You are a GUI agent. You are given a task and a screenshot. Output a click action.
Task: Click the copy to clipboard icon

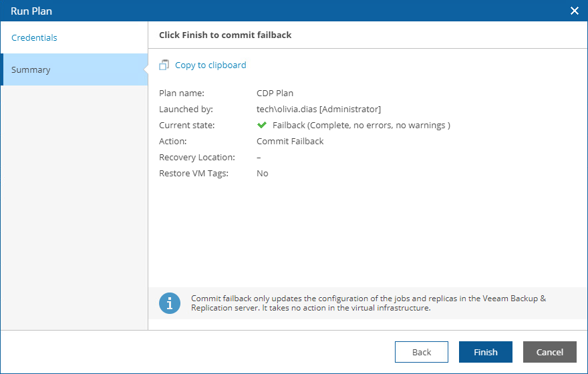pyautogui.click(x=164, y=65)
